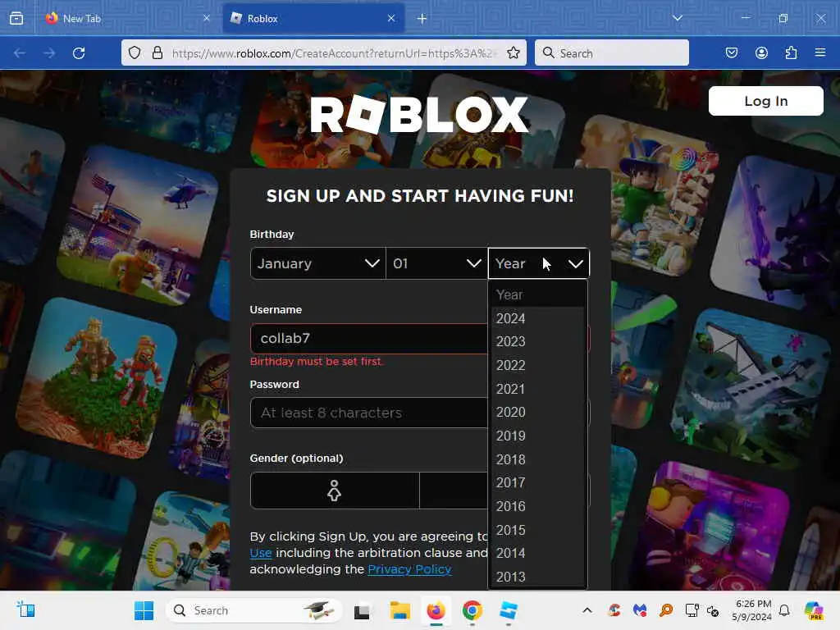Click the Roblox logo
This screenshot has width=840, height=630.
point(419,115)
